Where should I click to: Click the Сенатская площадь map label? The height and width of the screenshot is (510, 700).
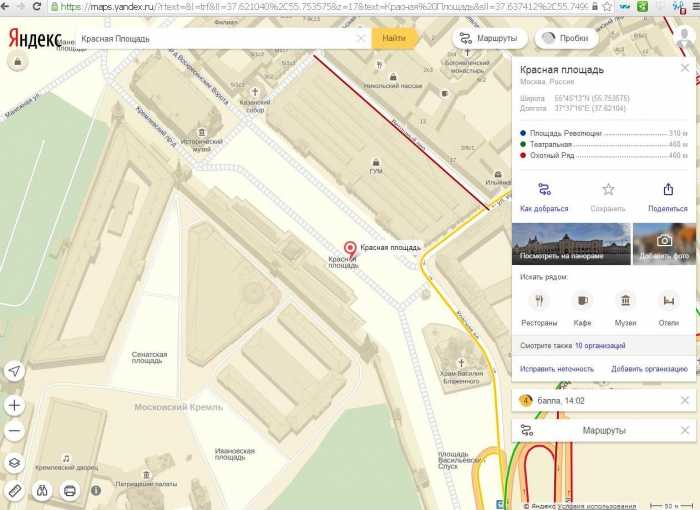coord(149,357)
